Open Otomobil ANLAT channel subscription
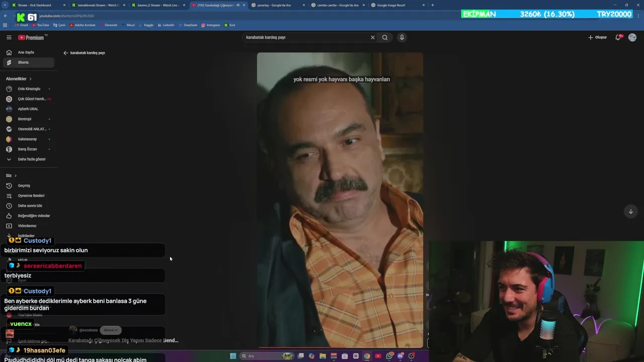644x362 pixels. point(28,129)
